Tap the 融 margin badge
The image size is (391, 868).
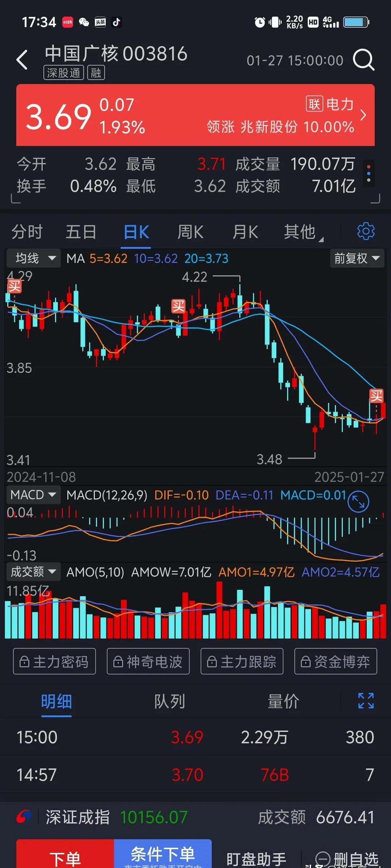(x=96, y=73)
